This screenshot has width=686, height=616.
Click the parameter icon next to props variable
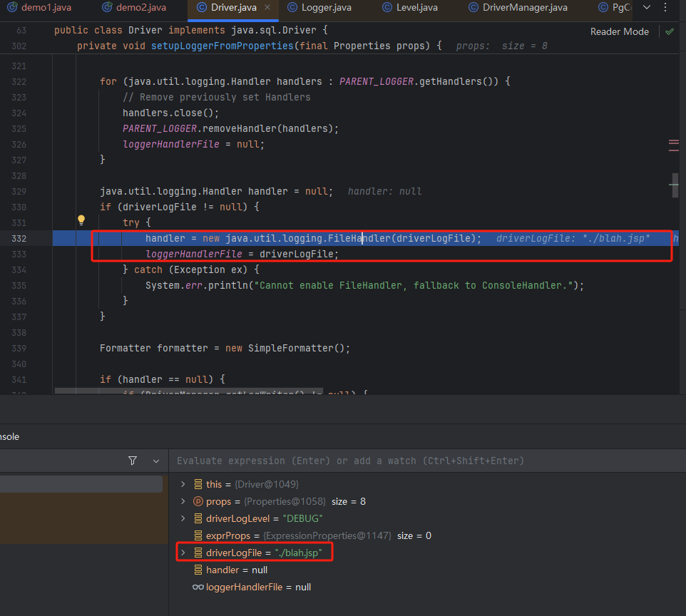click(x=198, y=501)
